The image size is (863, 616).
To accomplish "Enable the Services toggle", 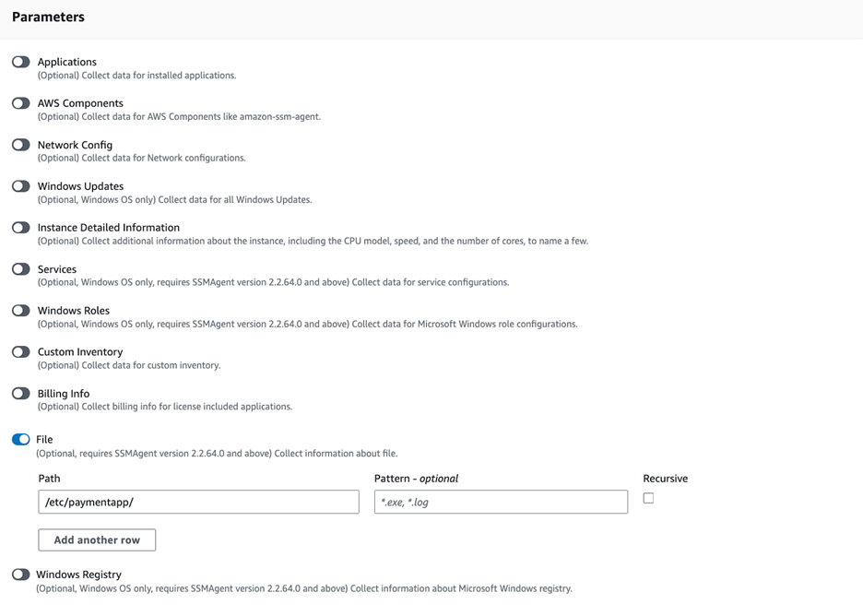I will point(20,269).
